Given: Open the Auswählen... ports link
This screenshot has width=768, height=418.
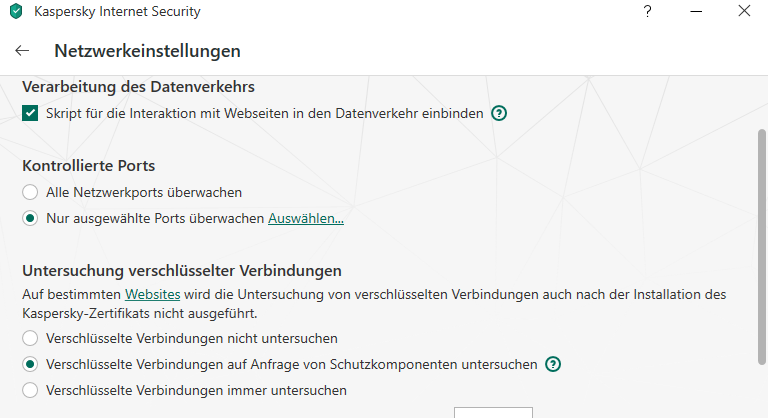Looking at the screenshot, I should pos(306,219).
